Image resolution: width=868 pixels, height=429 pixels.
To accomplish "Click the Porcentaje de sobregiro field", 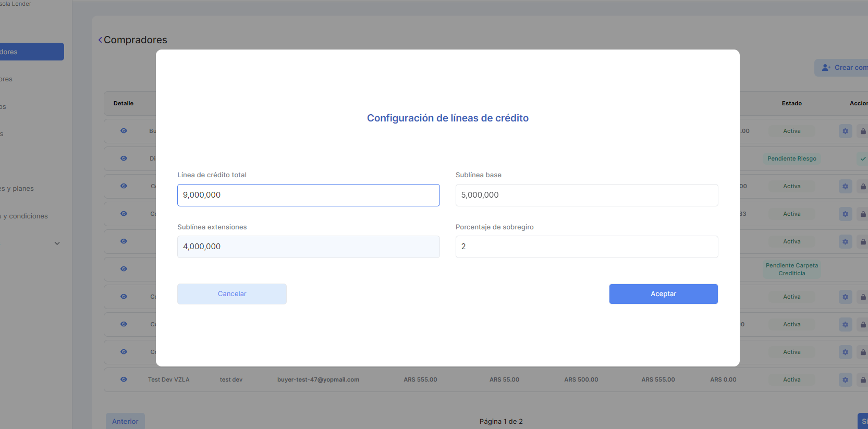I will (x=586, y=247).
